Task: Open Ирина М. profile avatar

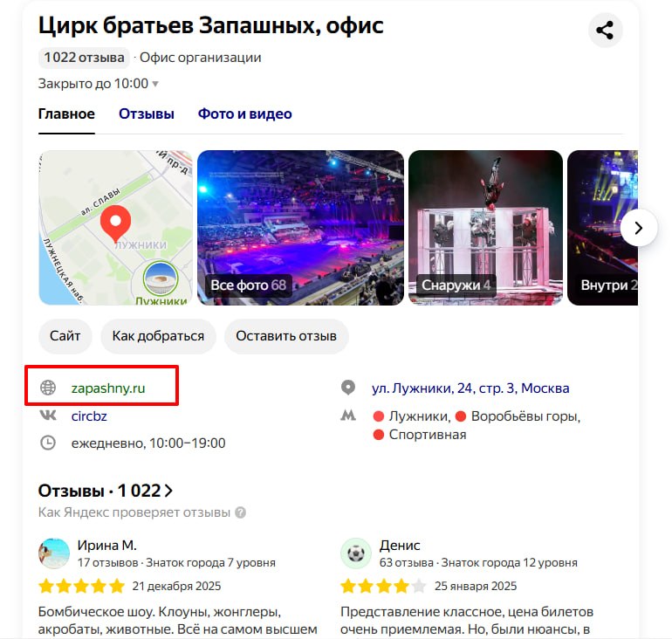Action: tap(54, 553)
